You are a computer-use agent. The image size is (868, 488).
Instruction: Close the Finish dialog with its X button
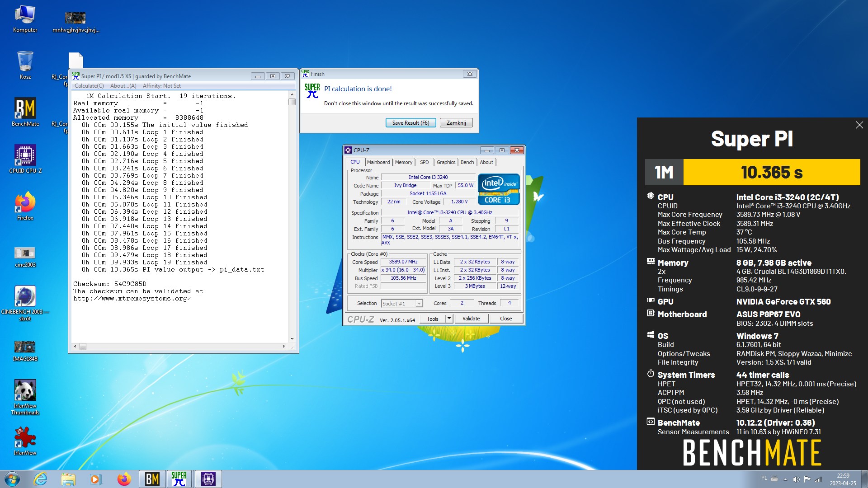[470, 74]
